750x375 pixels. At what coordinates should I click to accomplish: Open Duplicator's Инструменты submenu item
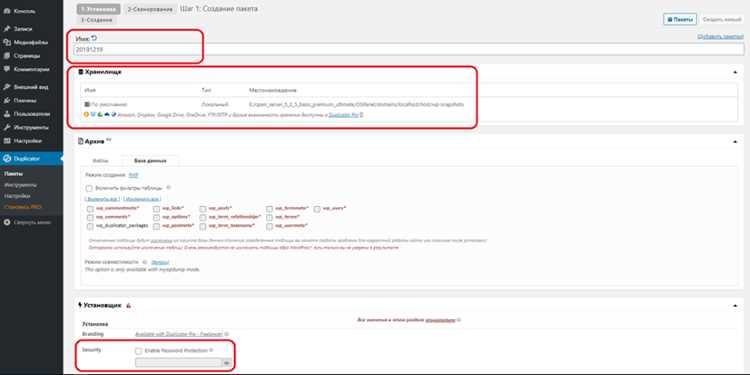point(20,185)
